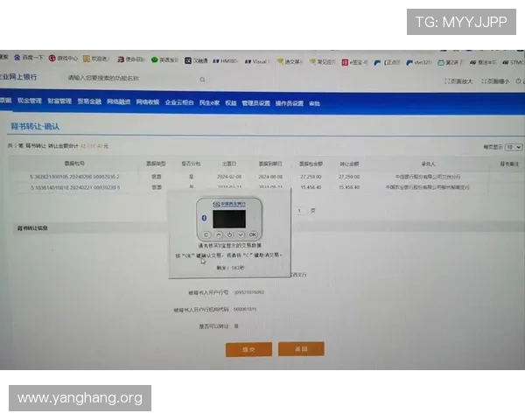Click the page number field showing 1
Image resolution: width=525 pixels, height=420 pixels.
(x=299, y=211)
